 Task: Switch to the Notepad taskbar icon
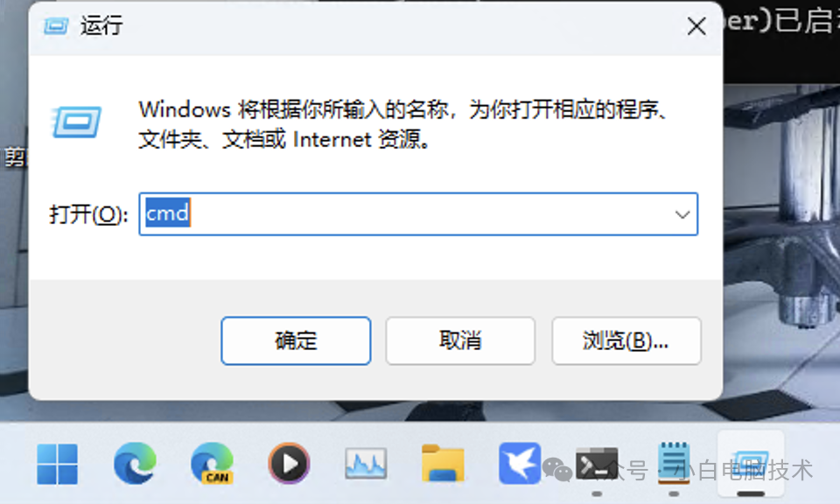click(674, 463)
